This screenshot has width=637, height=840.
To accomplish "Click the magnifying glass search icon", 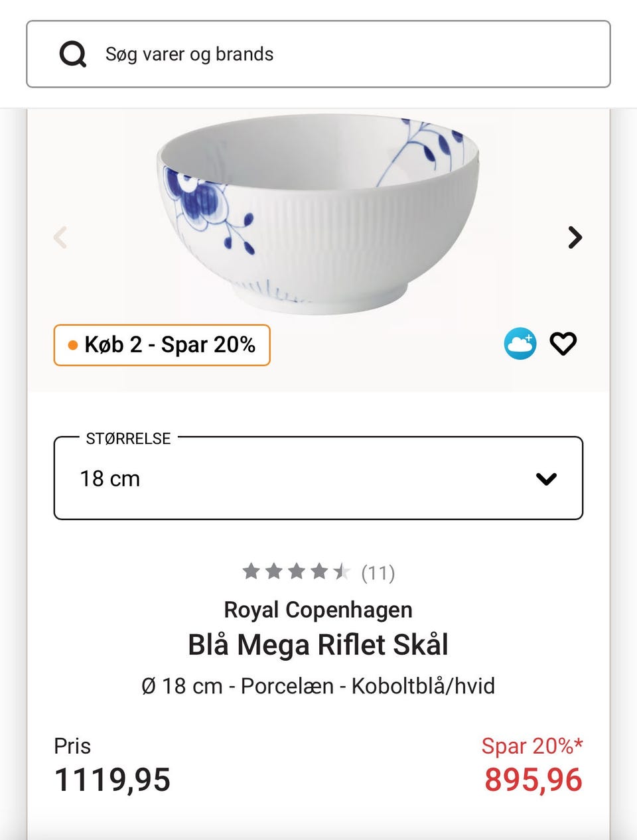I will (x=73, y=54).
